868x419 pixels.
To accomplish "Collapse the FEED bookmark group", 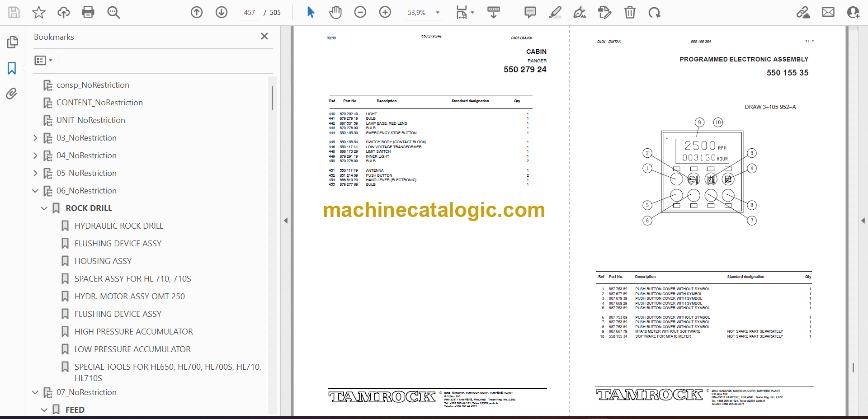I will [x=44, y=410].
